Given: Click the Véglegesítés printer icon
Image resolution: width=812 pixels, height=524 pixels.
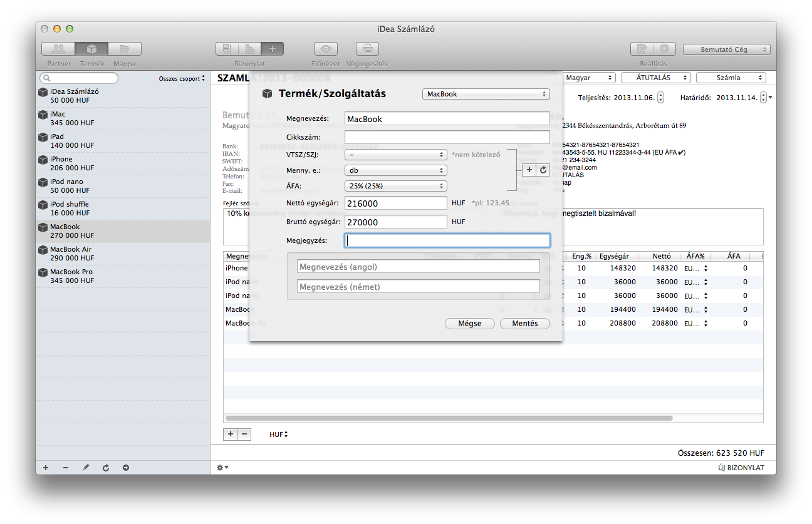Looking at the screenshot, I should (367, 49).
